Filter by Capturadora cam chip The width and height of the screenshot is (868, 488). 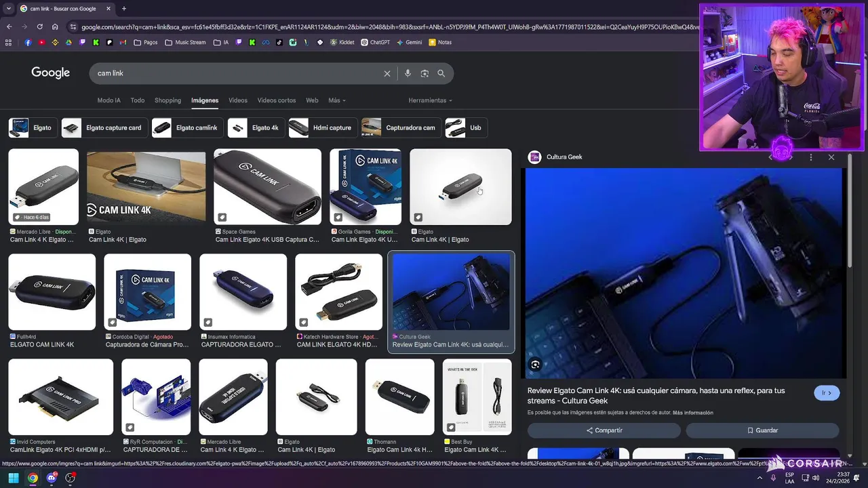coord(400,127)
